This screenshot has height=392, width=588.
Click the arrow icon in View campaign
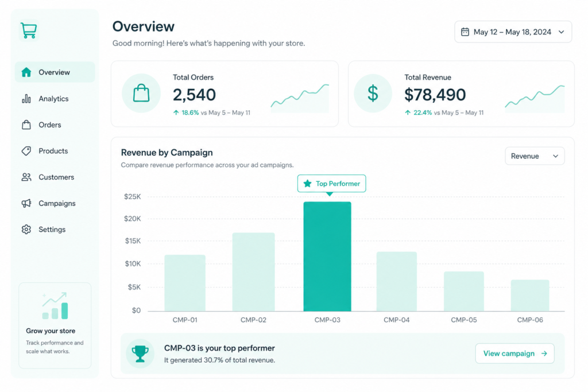(x=544, y=354)
